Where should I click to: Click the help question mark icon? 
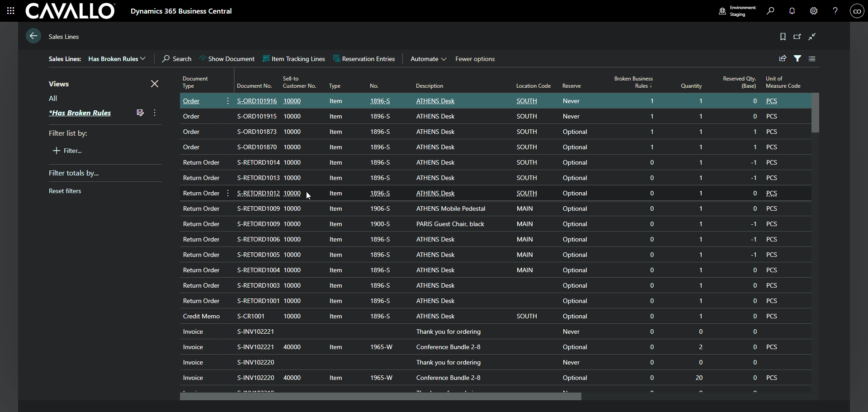point(835,11)
